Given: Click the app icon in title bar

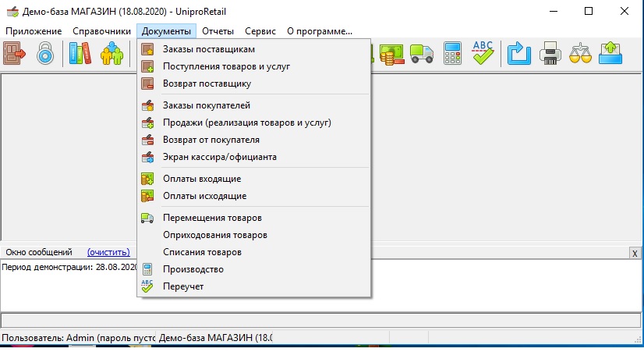Looking at the screenshot, I should click(x=12, y=12).
